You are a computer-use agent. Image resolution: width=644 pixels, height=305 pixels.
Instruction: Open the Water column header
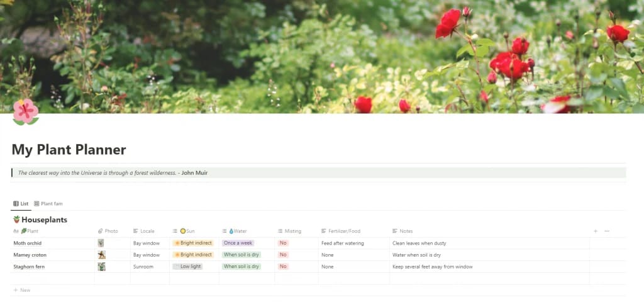(235, 231)
